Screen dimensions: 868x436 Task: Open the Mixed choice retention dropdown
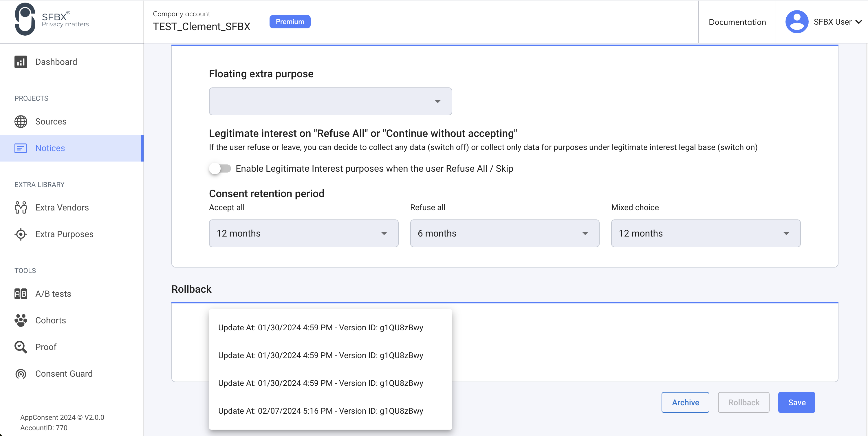point(705,233)
